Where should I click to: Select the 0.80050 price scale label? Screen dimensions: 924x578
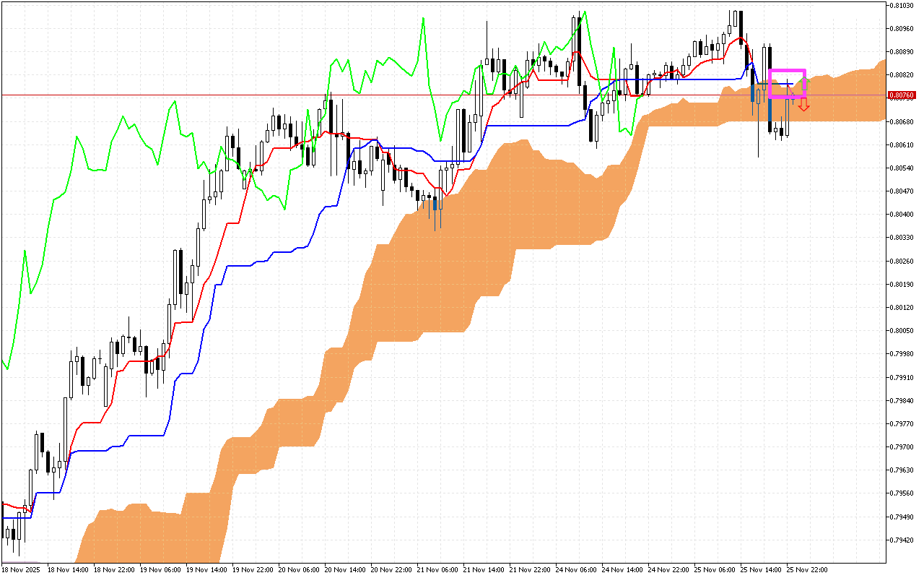coord(902,331)
